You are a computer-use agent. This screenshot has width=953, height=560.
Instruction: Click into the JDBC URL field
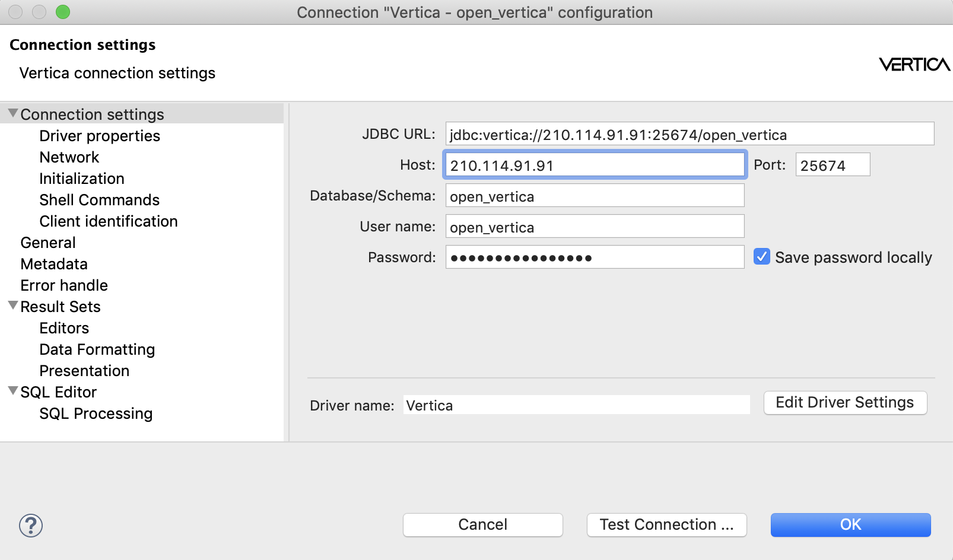pos(690,134)
